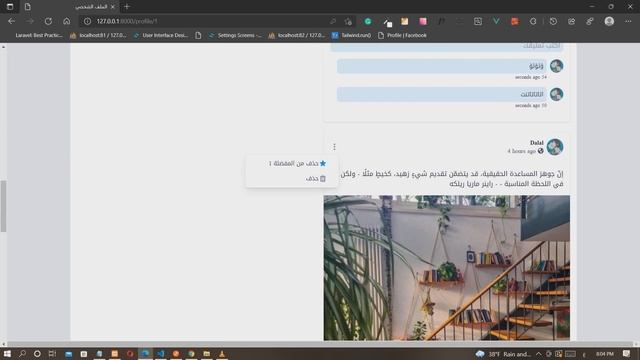This screenshot has width=640, height=360.
Task: Click the comment input field 'اكتب تعليقك'
Action: [x=447, y=47]
